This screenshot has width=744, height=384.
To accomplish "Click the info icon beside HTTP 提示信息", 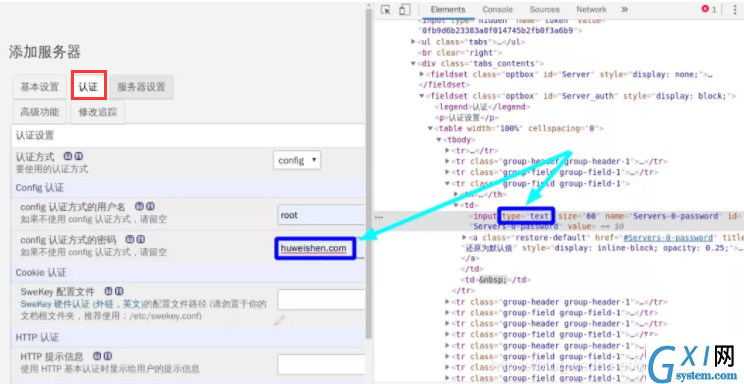I will coord(108,356).
